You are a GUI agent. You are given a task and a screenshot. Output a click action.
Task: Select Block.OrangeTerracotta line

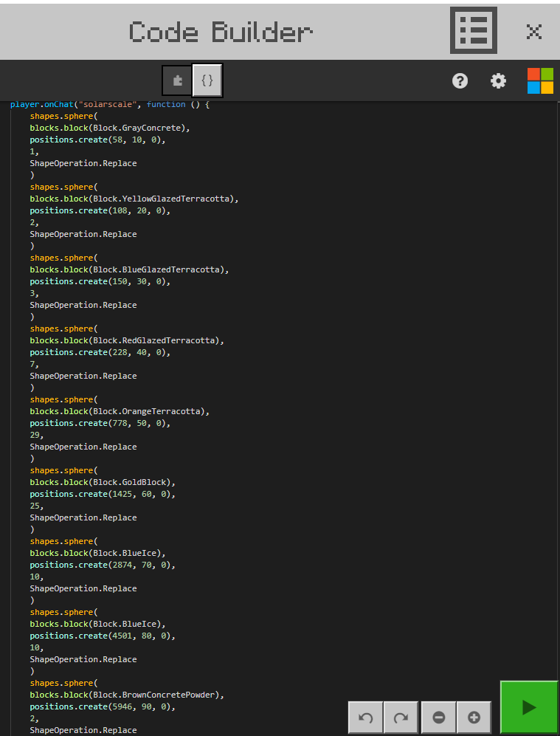[x=120, y=411]
